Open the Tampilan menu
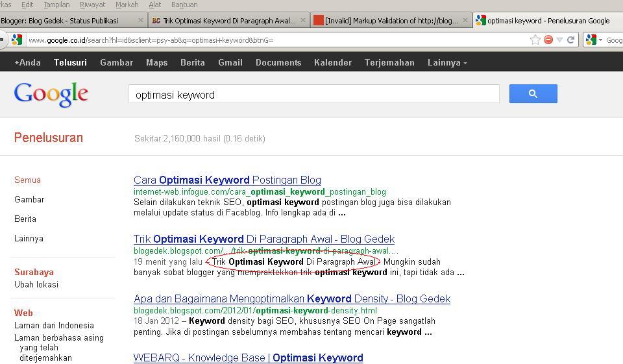This screenshot has width=623, height=364. (x=56, y=5)
